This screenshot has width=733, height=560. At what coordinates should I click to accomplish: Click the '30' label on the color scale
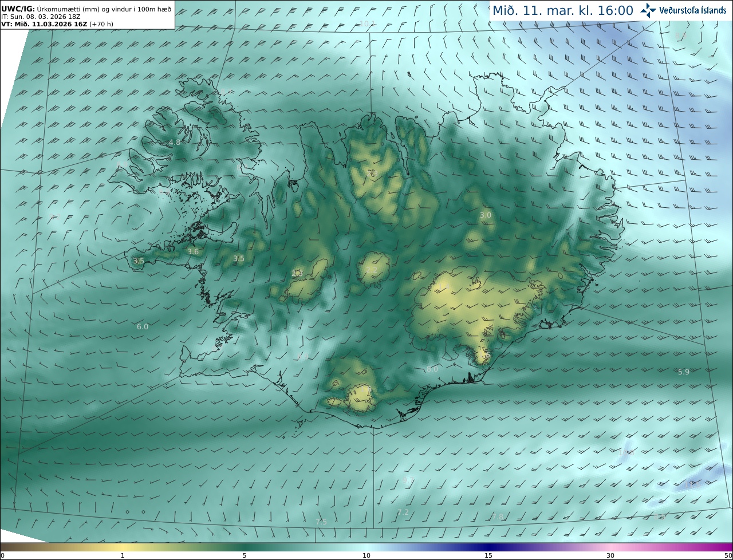pyautogui.click(x=610, y=555)
